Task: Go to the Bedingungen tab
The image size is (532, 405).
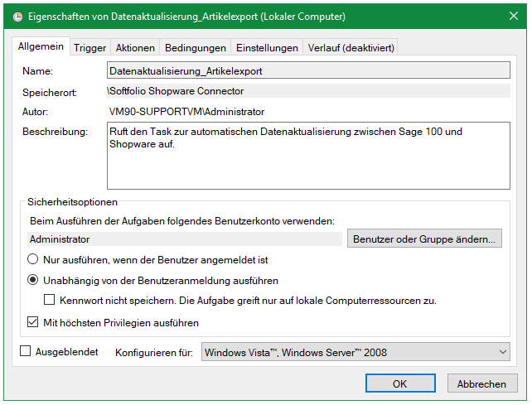Action: click(x=195, y=48)
